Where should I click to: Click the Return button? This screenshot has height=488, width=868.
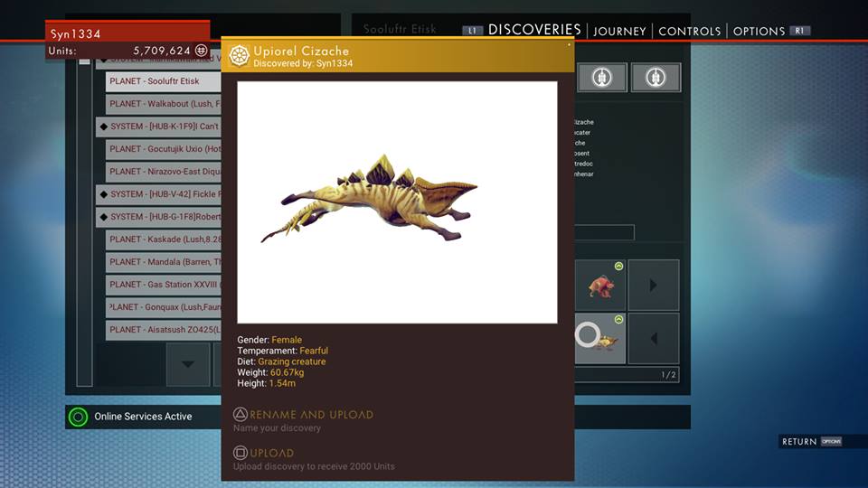798,442
